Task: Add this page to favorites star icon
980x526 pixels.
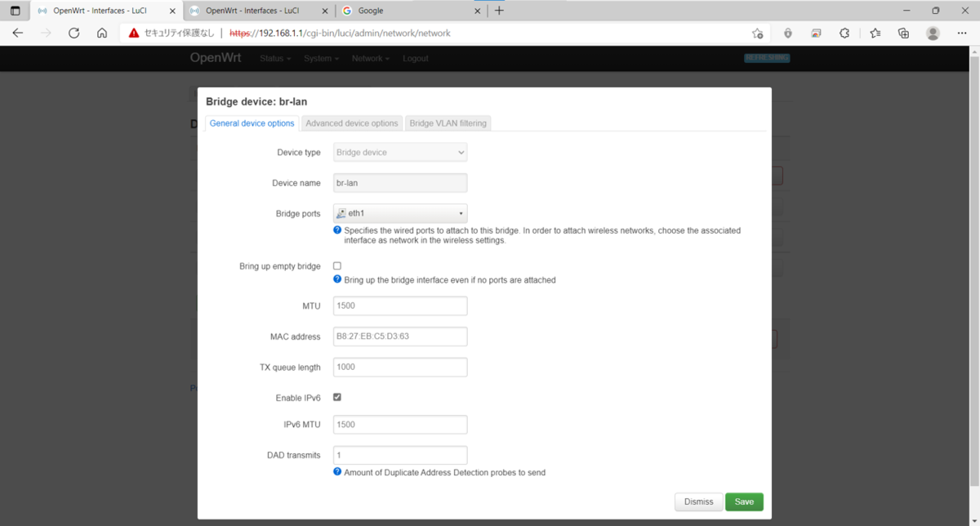Action: coord(758,33)
